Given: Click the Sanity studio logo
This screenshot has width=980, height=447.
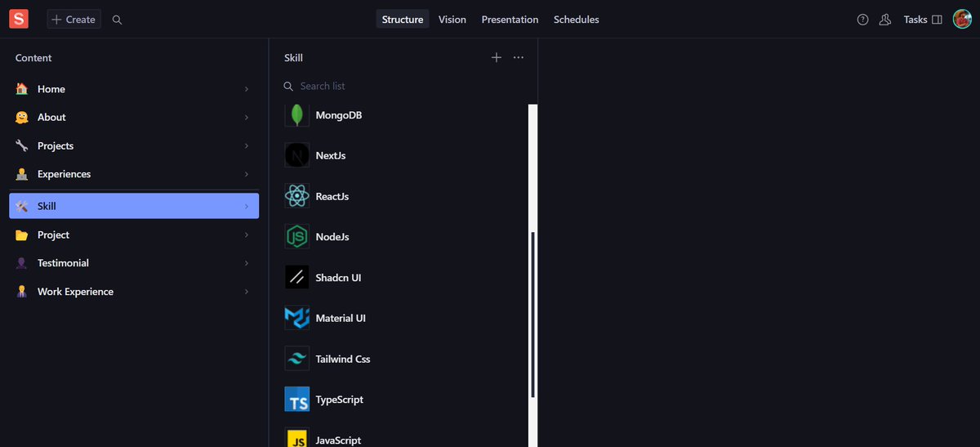Looking at the screenshot, I should point(19,19).
